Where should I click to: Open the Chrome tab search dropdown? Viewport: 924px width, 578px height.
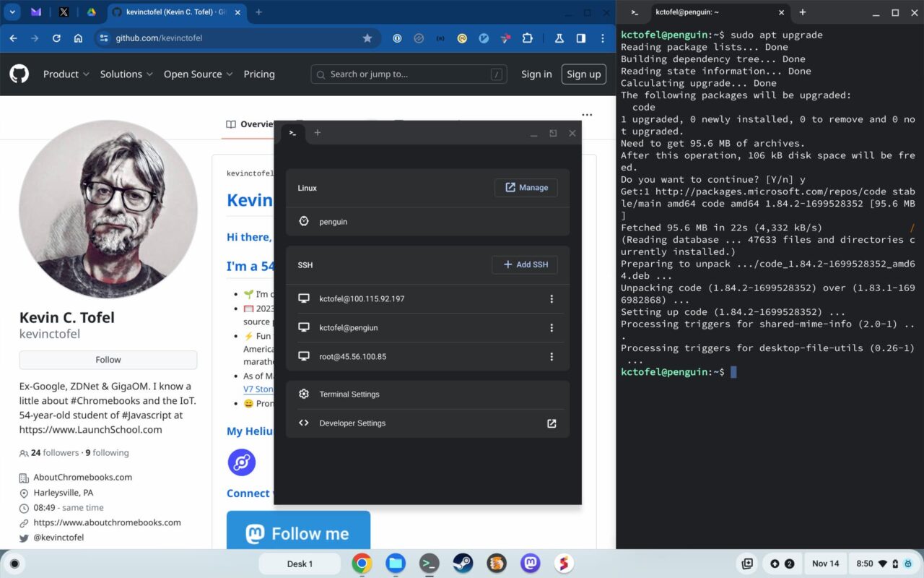(12, 12)
